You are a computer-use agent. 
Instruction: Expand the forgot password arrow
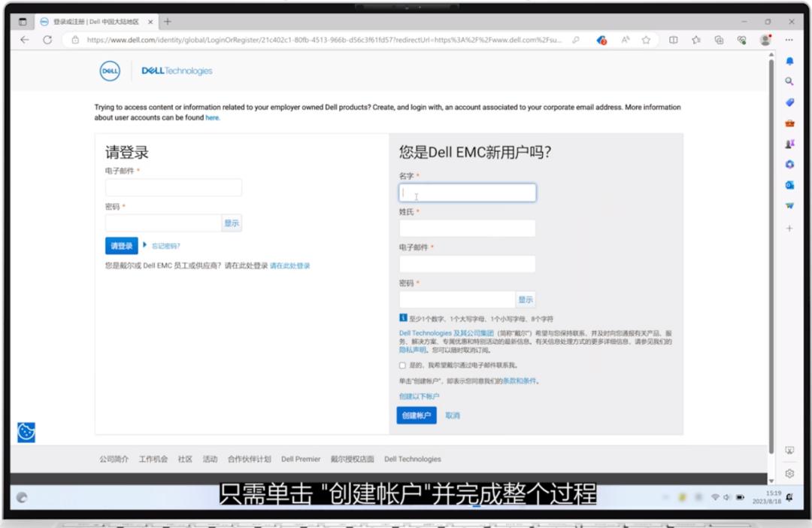pos(144,244)
